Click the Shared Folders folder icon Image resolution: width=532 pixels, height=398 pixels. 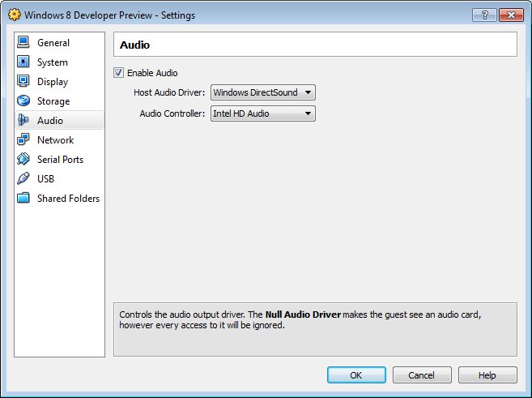pyautogui.click(x=23, y=198)
